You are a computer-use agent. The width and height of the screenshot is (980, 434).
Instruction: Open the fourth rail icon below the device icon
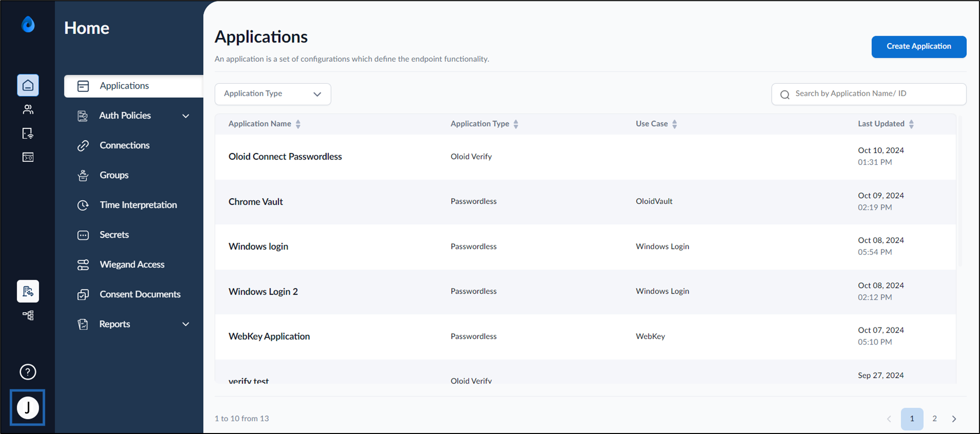coord(28,157)
